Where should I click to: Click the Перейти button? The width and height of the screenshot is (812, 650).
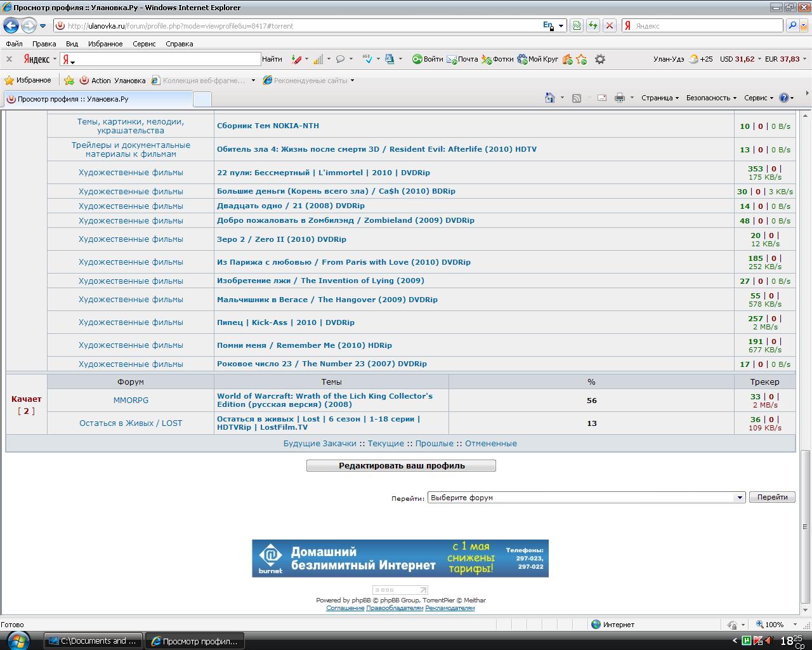[772, 497]
